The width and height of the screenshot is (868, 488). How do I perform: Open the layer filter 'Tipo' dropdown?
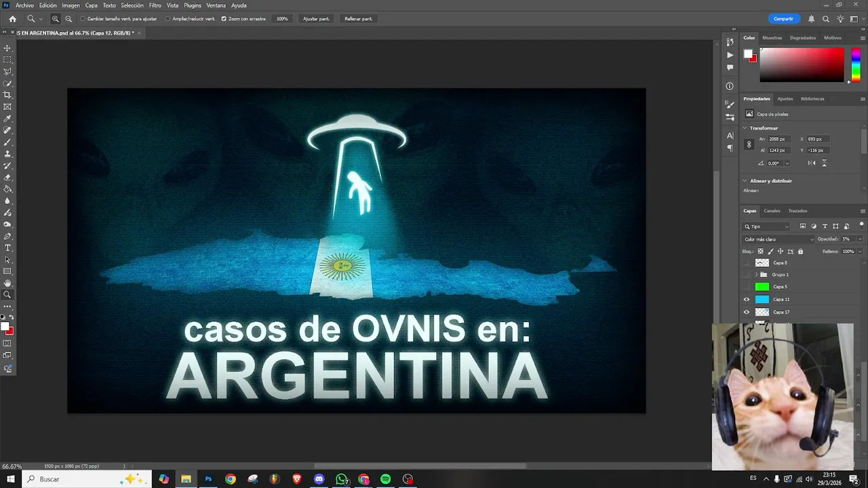point(766,226)
